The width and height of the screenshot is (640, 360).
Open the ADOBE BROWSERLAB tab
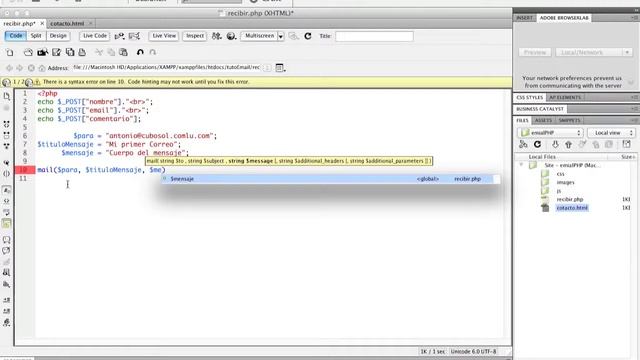(564, 18)
